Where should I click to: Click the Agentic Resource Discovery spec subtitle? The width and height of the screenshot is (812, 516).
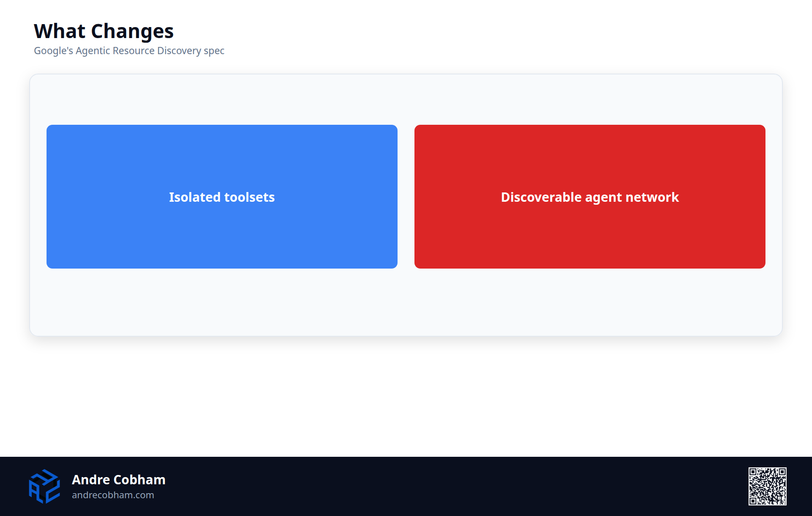129,51
